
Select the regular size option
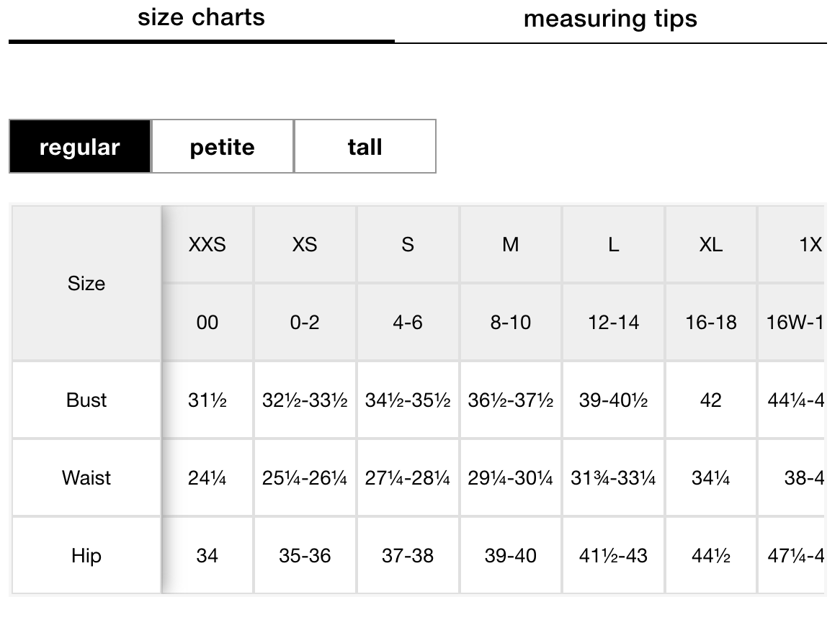pos(79,146)
